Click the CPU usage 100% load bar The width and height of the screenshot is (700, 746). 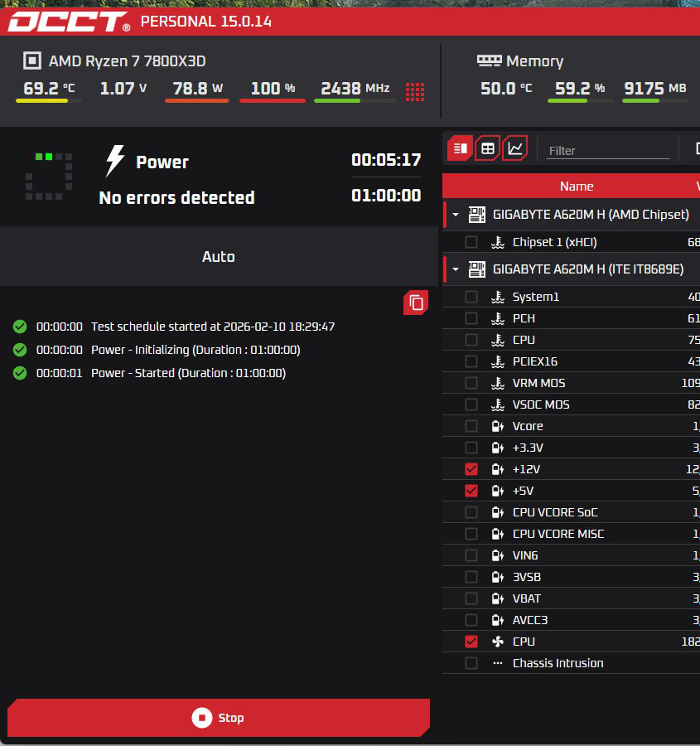tap(273, 101)
